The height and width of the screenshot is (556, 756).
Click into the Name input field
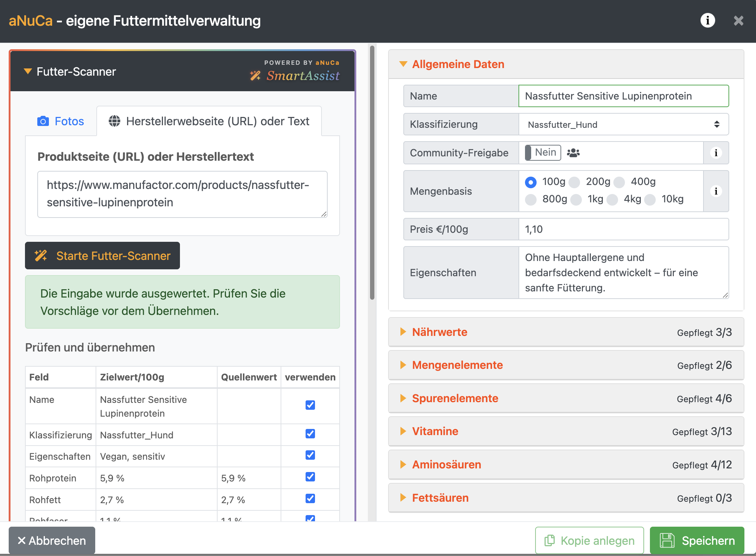(623, 96)
